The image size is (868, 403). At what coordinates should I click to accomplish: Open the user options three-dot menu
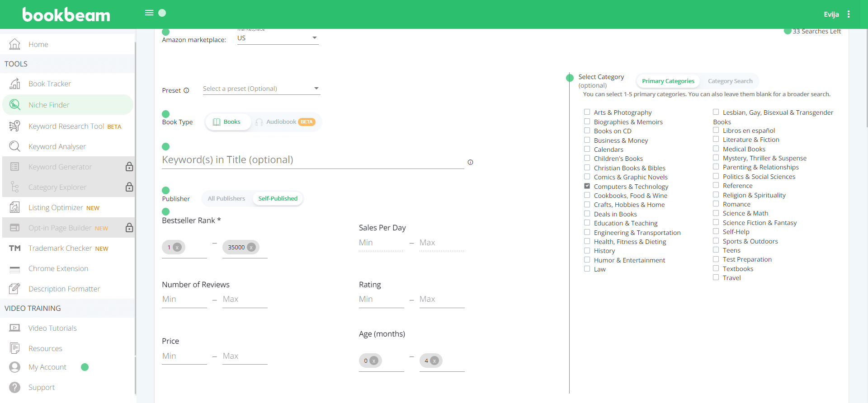tap(849, 14)
